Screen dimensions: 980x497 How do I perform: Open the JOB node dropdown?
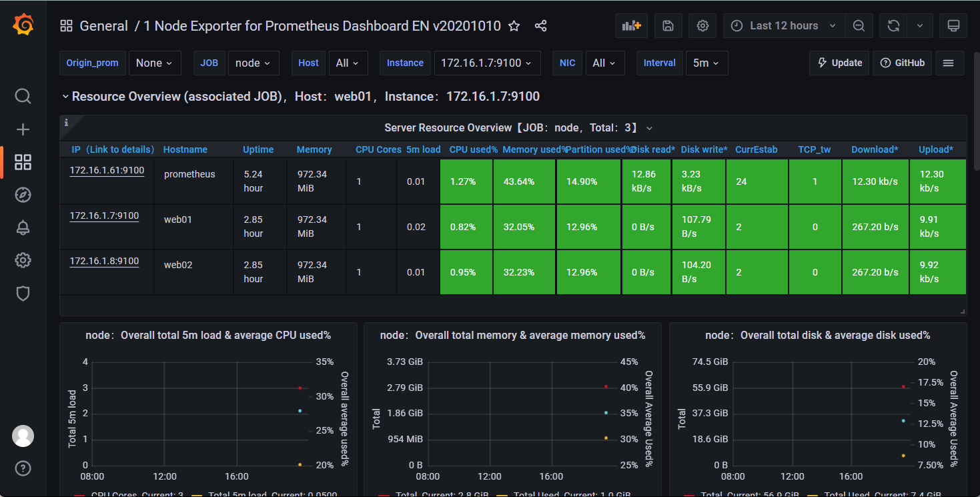tap(253, 63)
